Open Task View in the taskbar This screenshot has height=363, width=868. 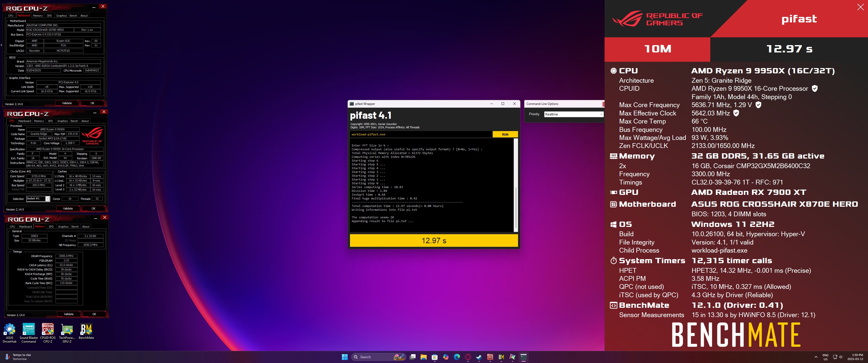tap(413, 357)
